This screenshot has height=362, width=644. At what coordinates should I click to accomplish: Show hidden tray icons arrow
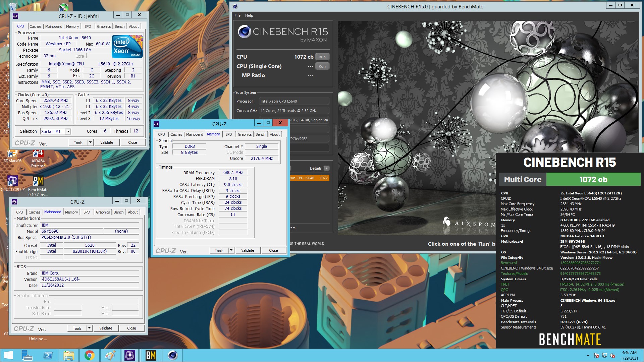point(588,355)
